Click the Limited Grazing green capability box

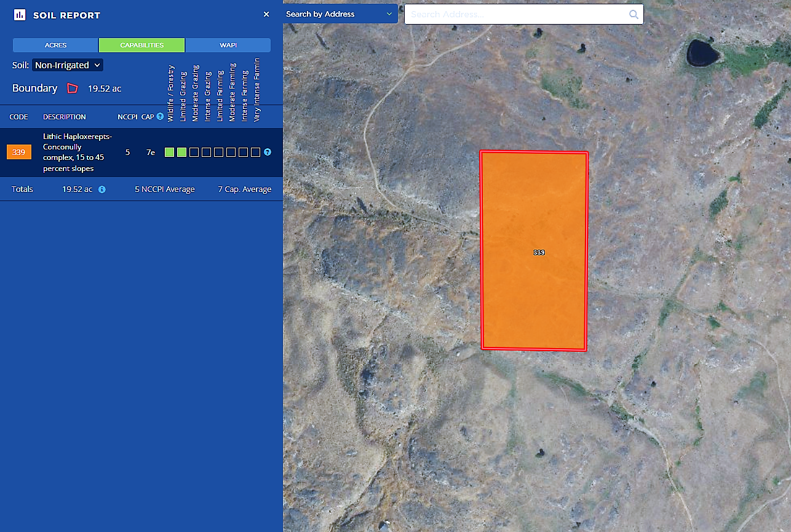tap(181, 152)
